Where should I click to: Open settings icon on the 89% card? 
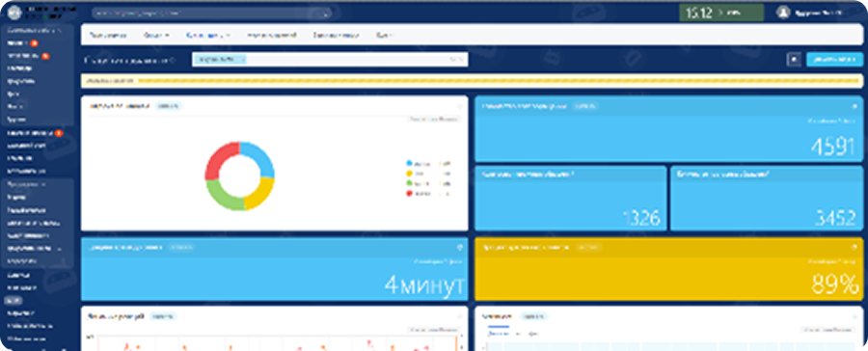coord(854,247)
